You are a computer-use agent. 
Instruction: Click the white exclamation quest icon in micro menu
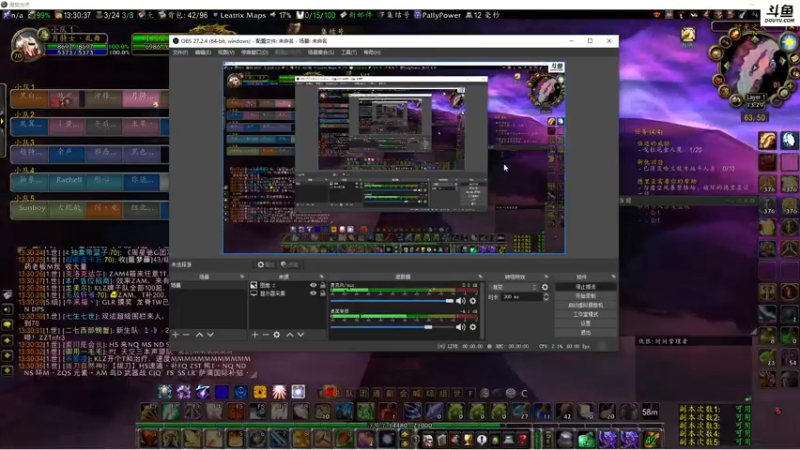point(482,439)
